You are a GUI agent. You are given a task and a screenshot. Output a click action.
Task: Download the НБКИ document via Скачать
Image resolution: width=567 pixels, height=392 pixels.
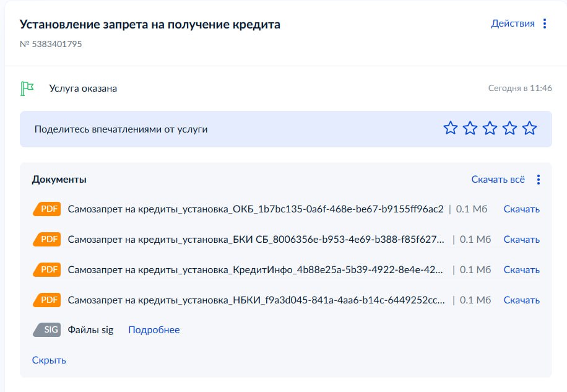[x=521, y=300]
